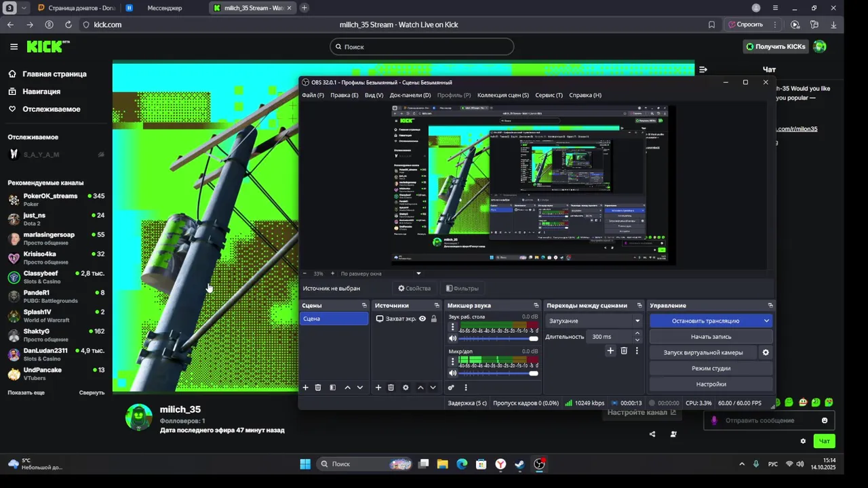Open advanced audio properties gears icon
Viewport: 868px width, 488px height.
click(x=451, y=388)
